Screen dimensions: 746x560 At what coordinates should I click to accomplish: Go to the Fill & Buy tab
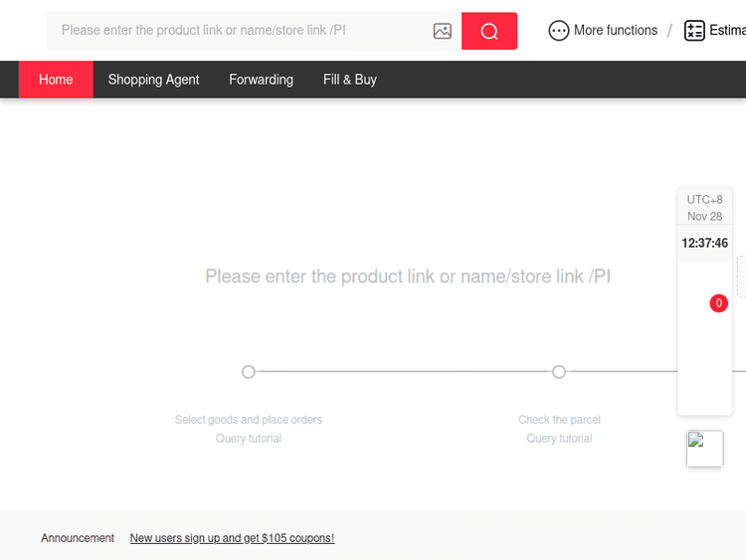click(350, 80)
